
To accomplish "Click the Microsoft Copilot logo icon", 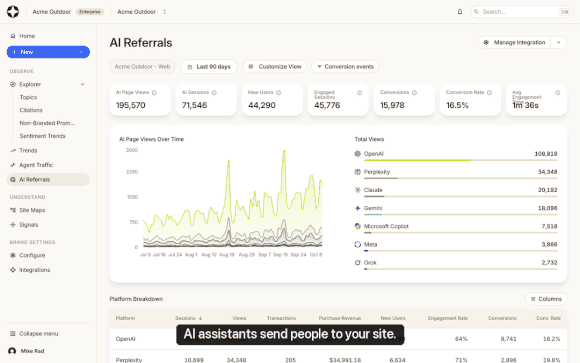I will coord(358,226).
